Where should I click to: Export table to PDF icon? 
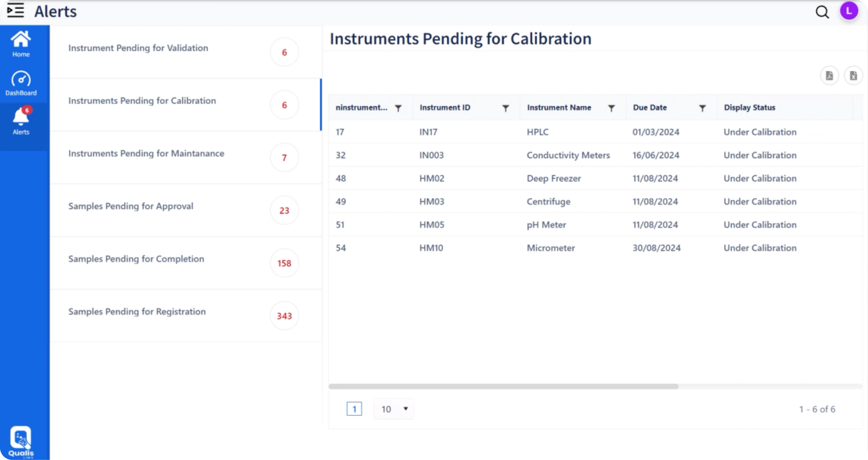pos(829,75)
